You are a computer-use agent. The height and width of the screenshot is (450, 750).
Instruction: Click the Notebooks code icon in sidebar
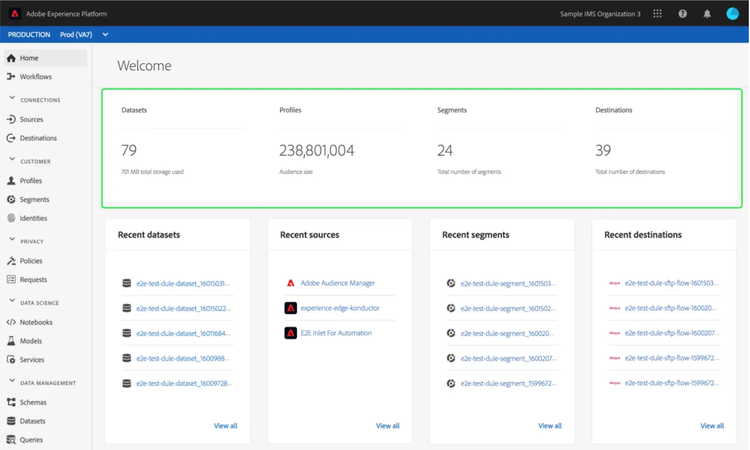pos(11,322)
